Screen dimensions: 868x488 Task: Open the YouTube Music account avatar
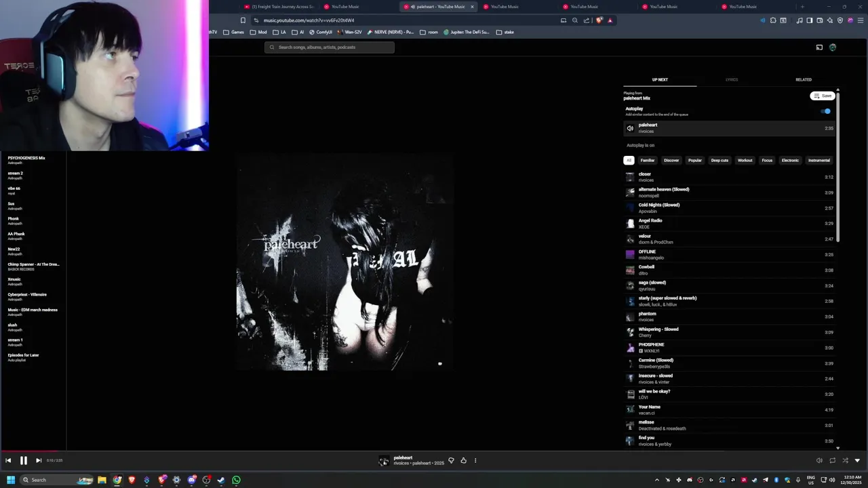833,47
